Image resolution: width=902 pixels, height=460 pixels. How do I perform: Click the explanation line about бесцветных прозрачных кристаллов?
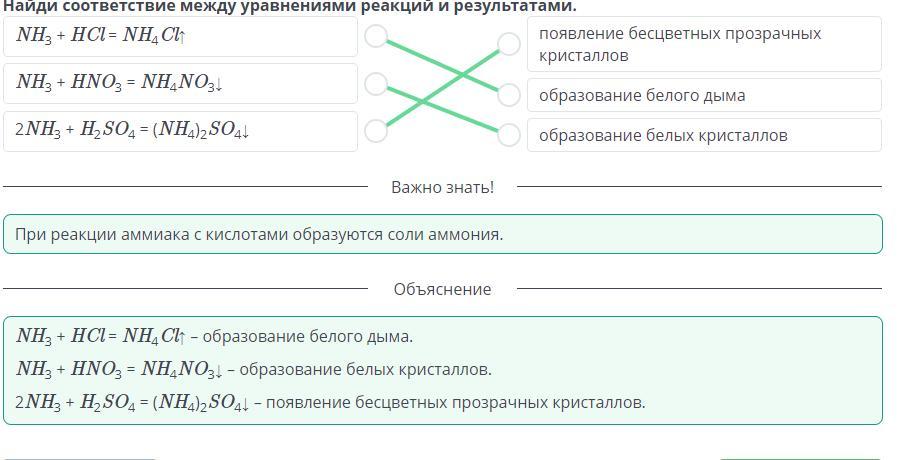(330, 402)
